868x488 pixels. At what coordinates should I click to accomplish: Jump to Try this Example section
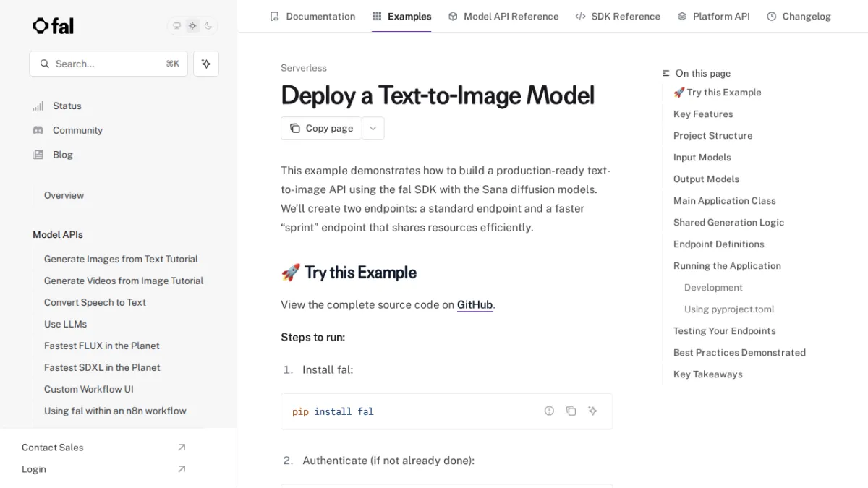pos(717,92)
